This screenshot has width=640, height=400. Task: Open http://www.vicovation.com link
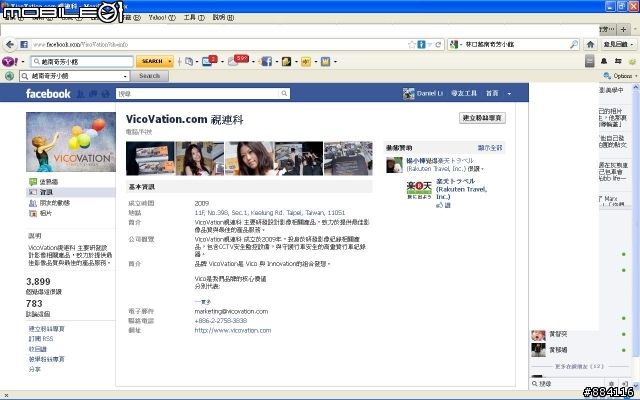[x=233, y=331]
